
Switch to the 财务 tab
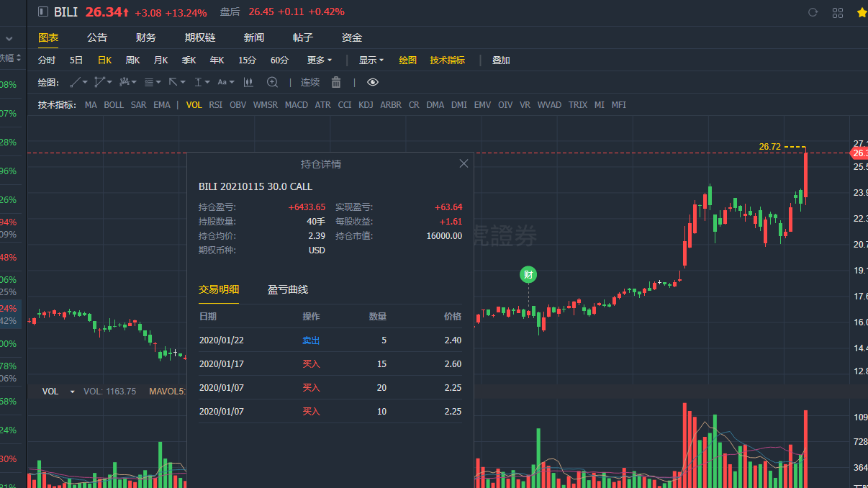click(x=146, y=37)
